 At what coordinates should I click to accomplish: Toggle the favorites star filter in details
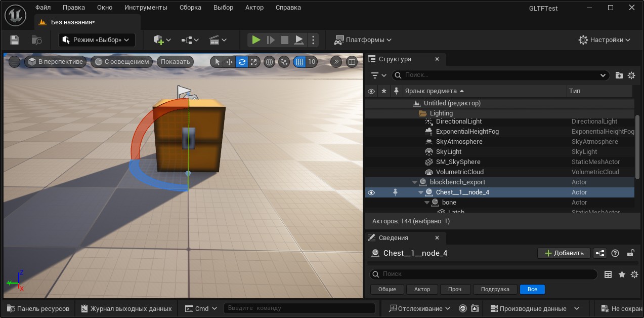pos(622,274)
